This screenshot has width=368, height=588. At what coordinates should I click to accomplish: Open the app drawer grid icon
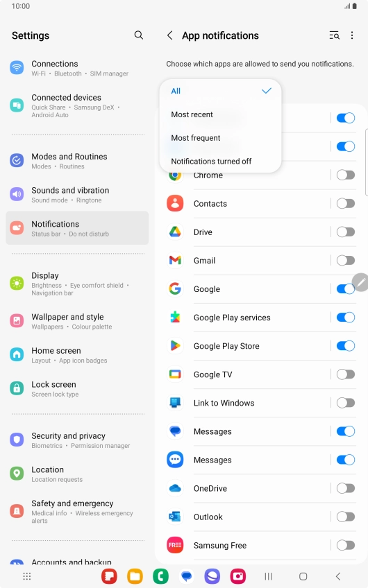coord(26,576)
